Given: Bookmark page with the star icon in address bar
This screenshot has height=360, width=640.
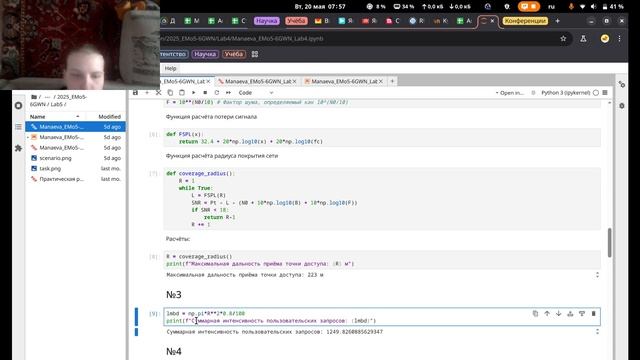Looking at the screenshot, I should pos(563,38).
